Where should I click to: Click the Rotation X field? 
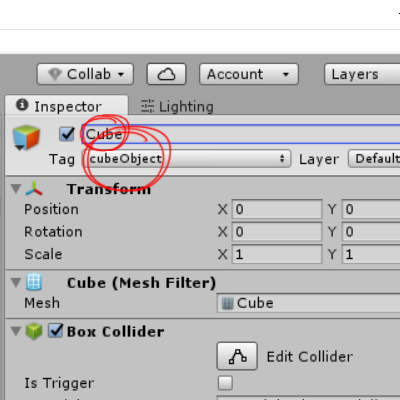click(277, 232)
